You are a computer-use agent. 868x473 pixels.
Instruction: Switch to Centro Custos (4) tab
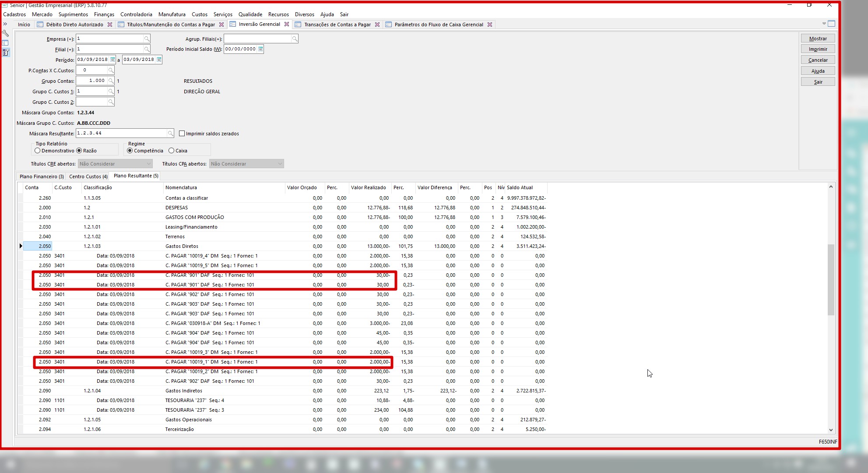point(88,176)
